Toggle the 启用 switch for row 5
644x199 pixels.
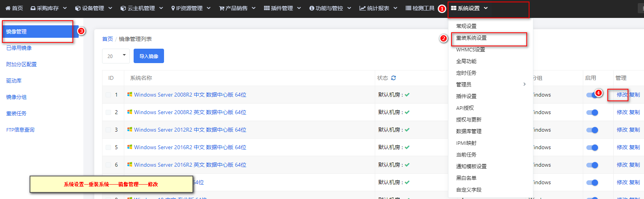(592, 148)
